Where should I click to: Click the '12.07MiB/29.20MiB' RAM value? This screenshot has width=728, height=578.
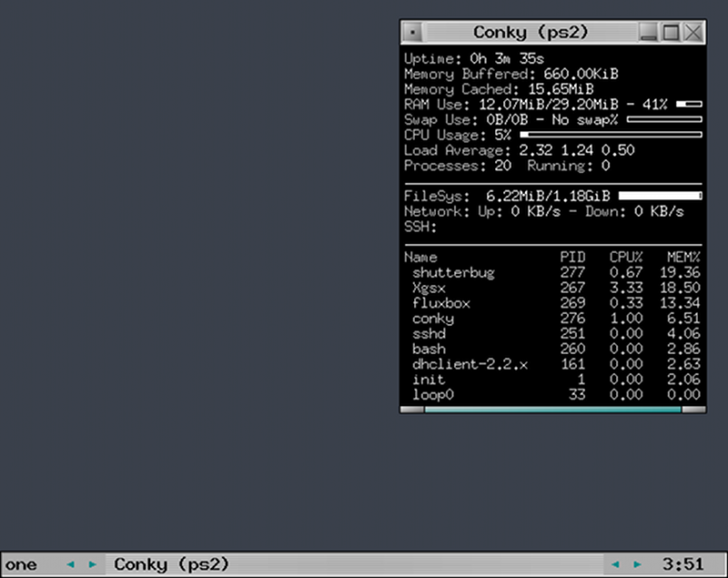[549, 105]
